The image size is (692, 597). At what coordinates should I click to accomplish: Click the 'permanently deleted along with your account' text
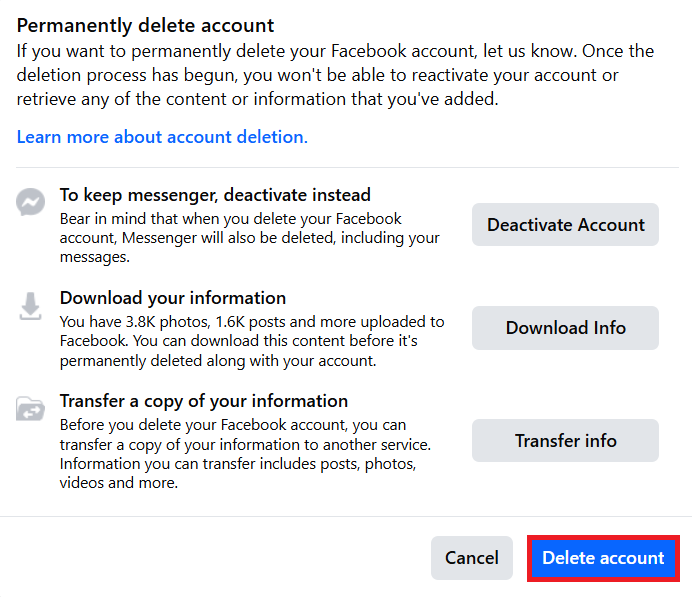[x=218, y=361]
